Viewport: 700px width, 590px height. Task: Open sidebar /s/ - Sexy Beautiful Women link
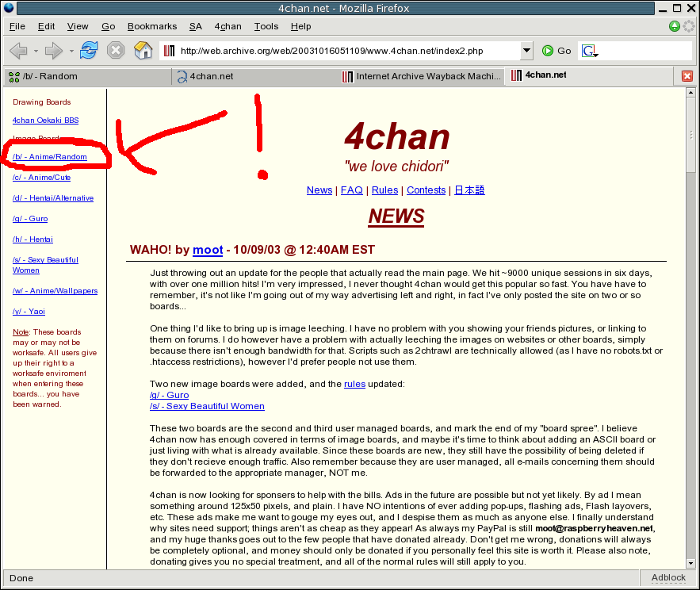point(45,265)
